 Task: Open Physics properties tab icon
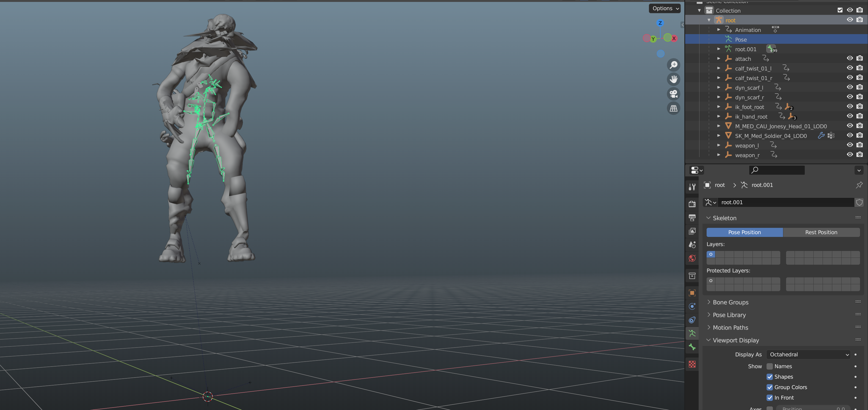pyautogui.click(x=692, y=306)
